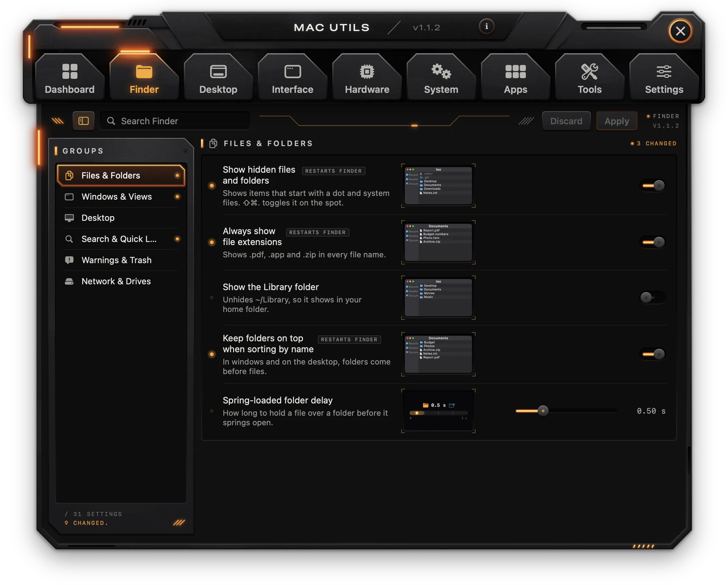Adjust the Spring-loaded folder delay slider
This screenshot has width=728, height=585.
[x=543, y=411]
